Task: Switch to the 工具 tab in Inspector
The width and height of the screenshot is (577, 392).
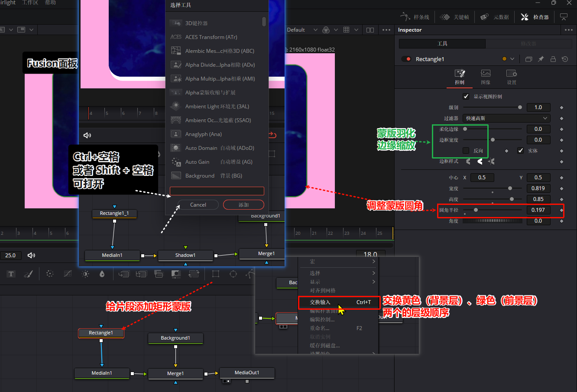Action: coord(442,44)
